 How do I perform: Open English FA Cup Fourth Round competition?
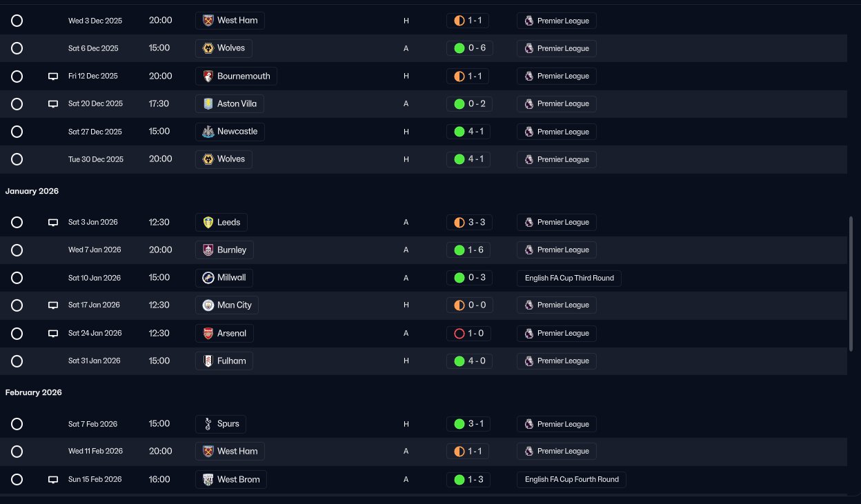coord(571,479)
